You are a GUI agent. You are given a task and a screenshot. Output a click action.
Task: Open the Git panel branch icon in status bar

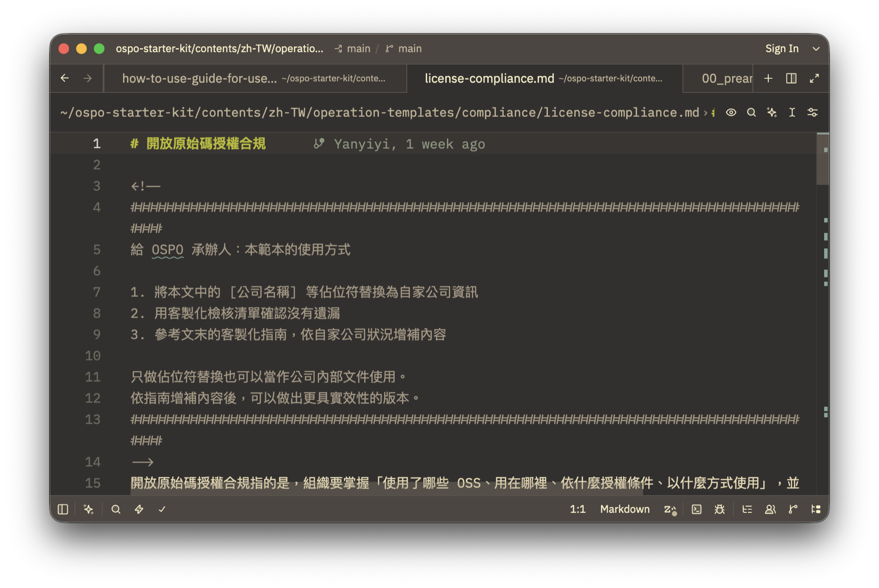[793, 509]
